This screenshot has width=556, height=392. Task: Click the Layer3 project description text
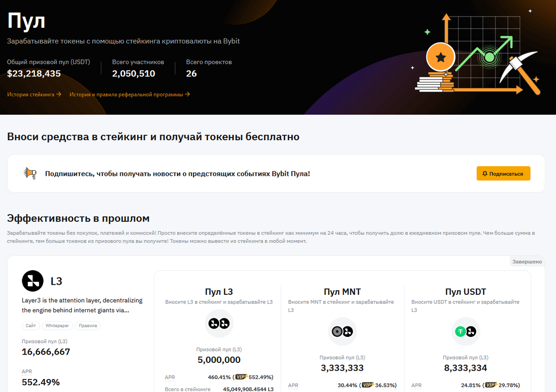pos(82,305)
